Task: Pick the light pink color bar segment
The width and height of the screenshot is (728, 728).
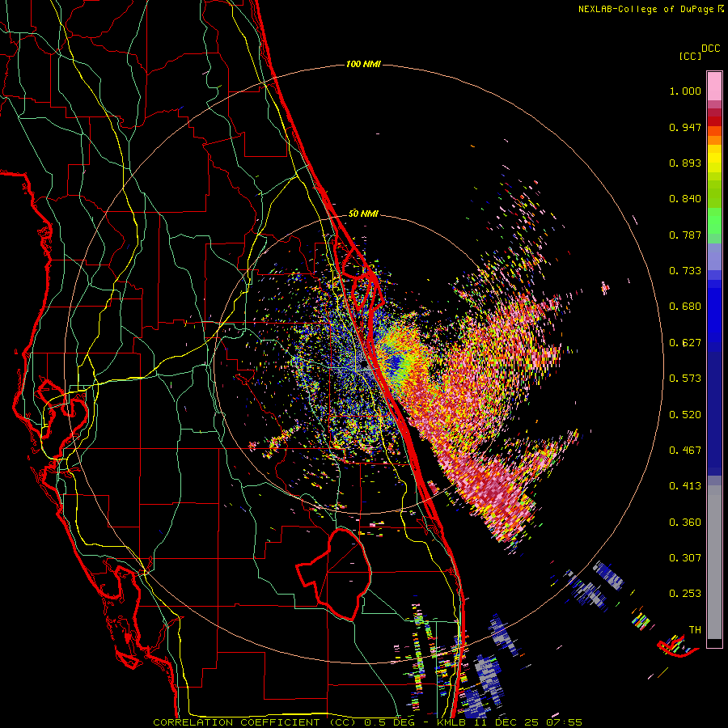Action: coord(714,86)
